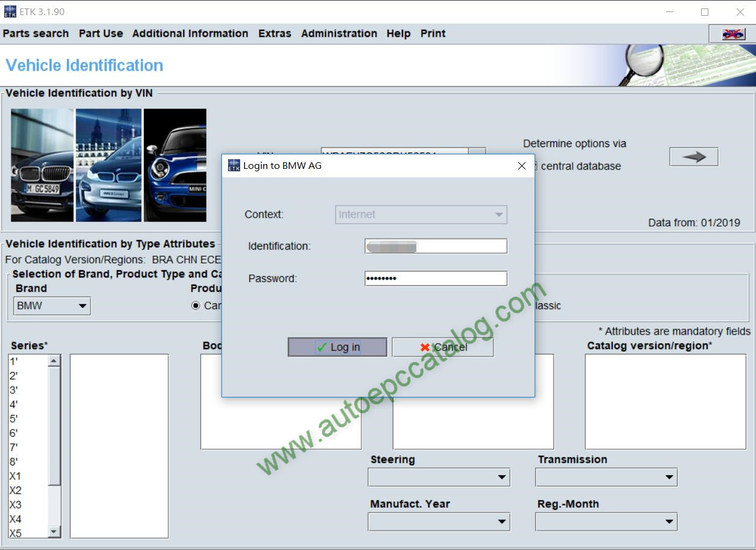Viewport: 756px width, 550px height.
Task: Click the Log in button
Action: pos(337,347)
